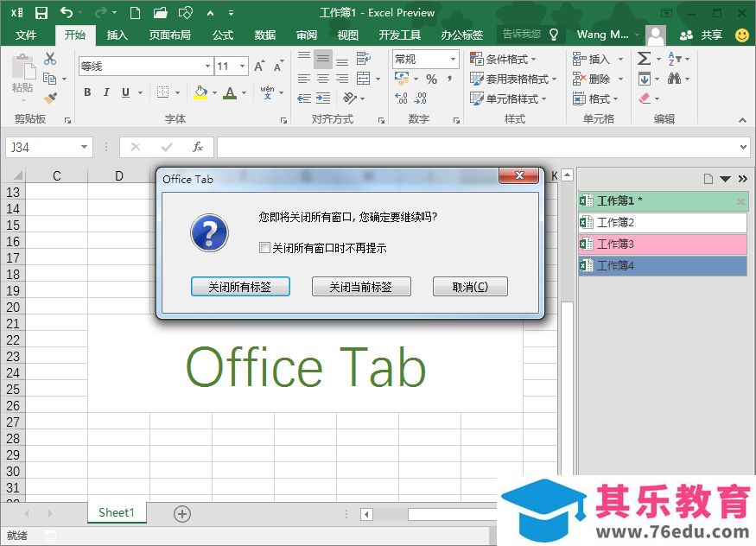Click the Format Painter brush icon
Screen dimensions: 756x546
pyautogui.click(x=50, y=98)
